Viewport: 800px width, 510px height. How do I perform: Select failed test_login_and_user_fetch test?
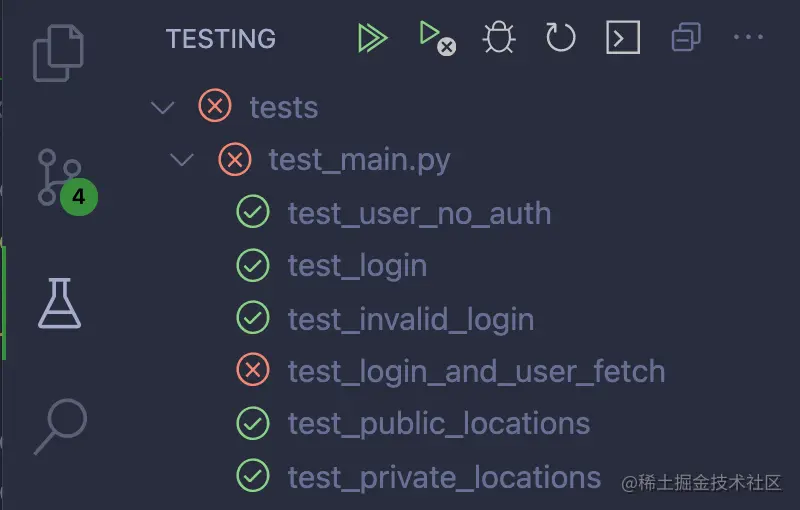coord(476,372)
